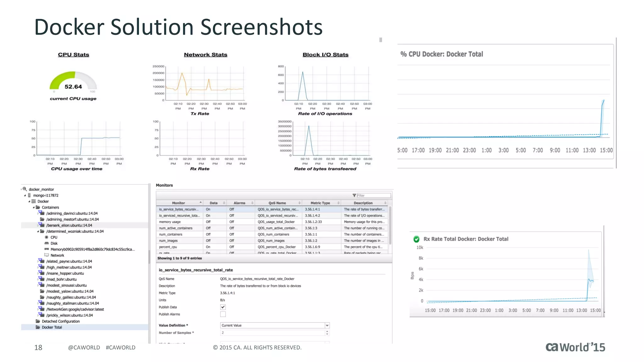The width and height of the screenshot is (644, 362).
Task: Click the docker_monitor magnifier icon
Action: 25,189
